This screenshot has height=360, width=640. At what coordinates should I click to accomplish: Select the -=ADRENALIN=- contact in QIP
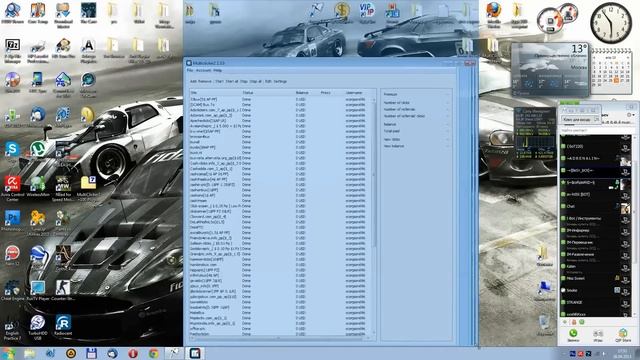[x=596, y=158]
